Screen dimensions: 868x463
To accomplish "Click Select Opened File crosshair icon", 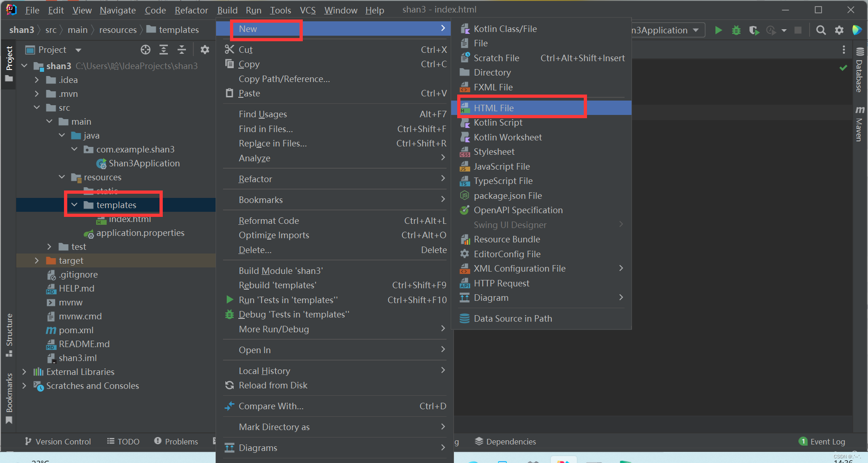I will click(146, 50).
